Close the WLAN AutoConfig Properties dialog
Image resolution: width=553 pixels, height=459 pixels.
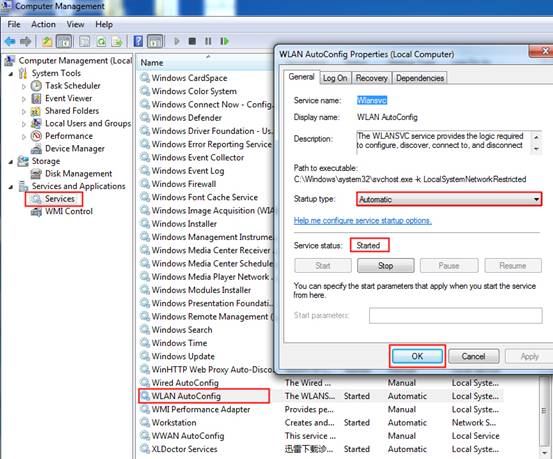click(543, 52)
